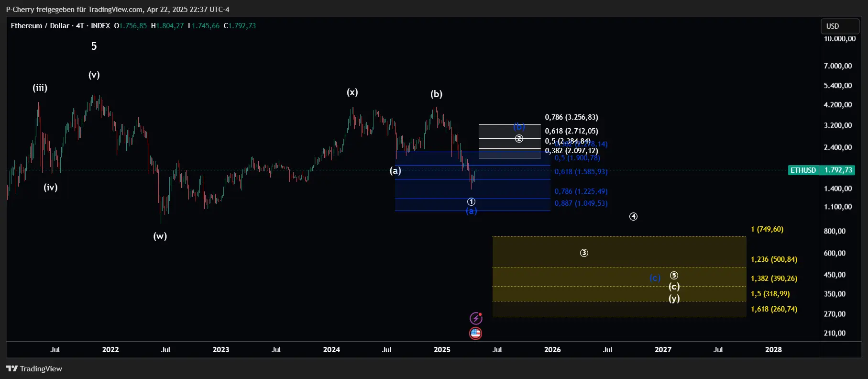Click the 2026 date on time axis
The image size is (868, 379).
(552, 349)
